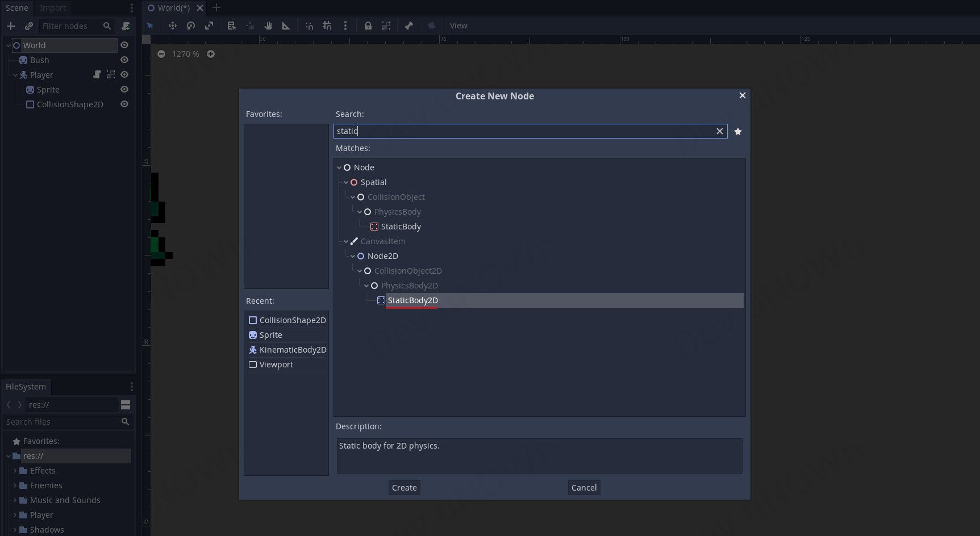The image size is (980, 536).
Task: Select the Select Mode arrow tool
Action: tap(150, 26)
